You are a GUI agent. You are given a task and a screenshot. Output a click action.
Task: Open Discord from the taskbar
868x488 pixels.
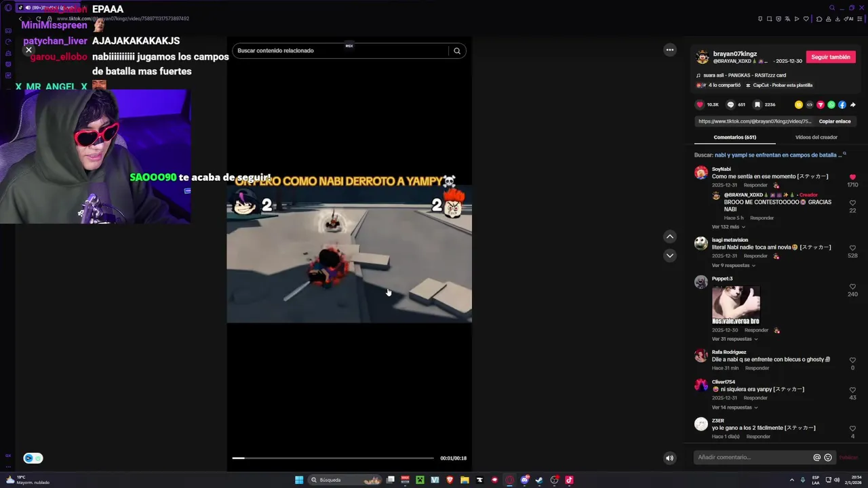[524, 480]
